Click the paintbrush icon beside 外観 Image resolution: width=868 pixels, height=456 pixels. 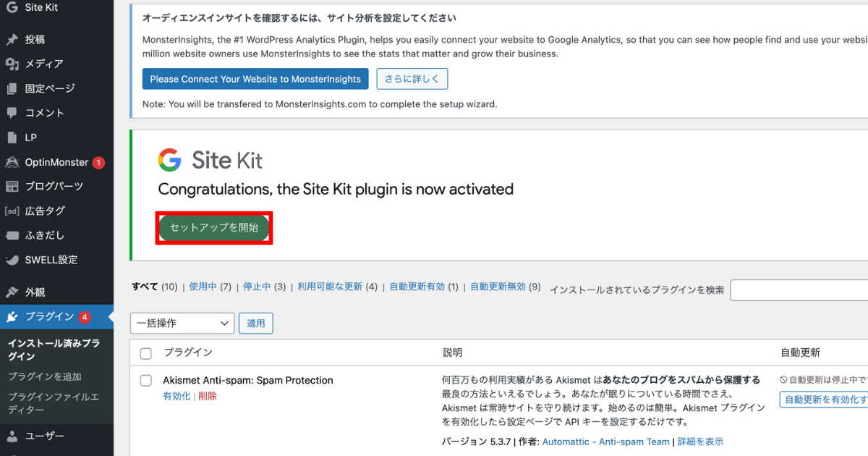coord(12,292)
